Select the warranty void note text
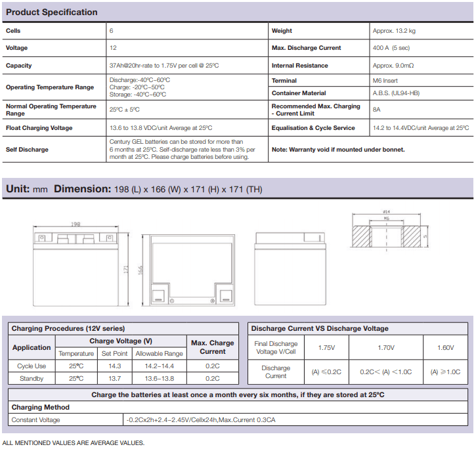 click(x=338, y=150)
